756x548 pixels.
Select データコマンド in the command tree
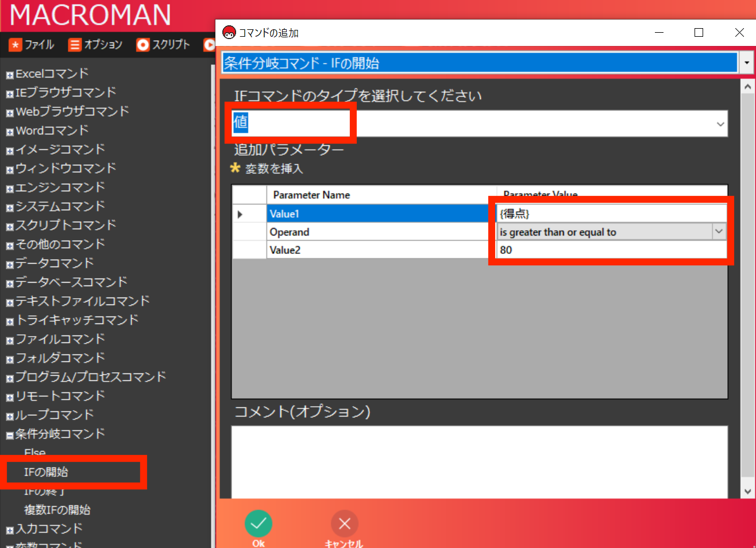point(55,263)
